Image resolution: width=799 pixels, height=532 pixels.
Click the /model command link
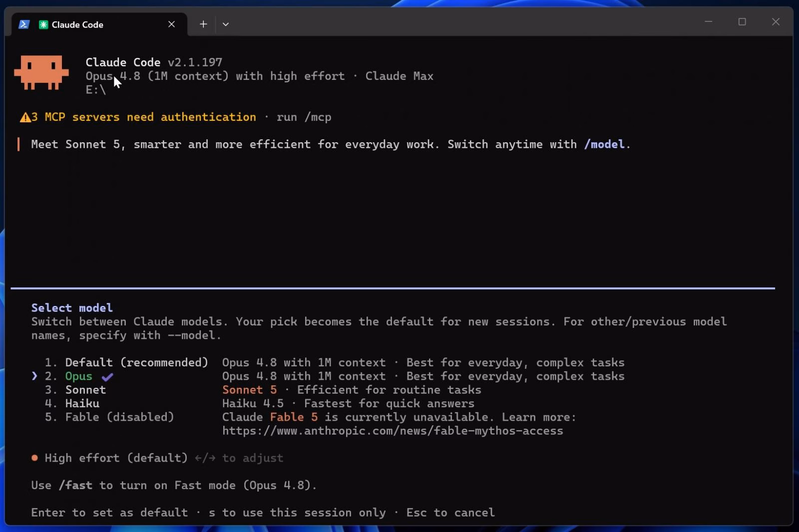pyautogui.click(x=604, y=144)
